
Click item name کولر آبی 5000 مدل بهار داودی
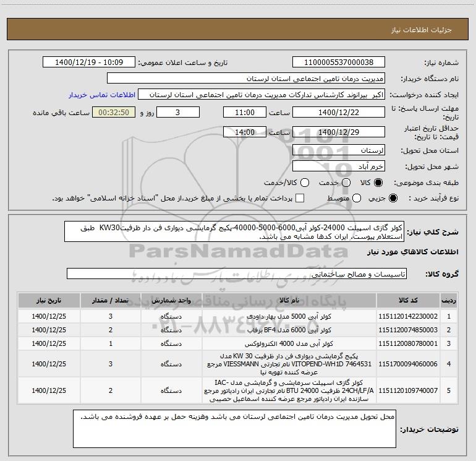coord(289,316)
